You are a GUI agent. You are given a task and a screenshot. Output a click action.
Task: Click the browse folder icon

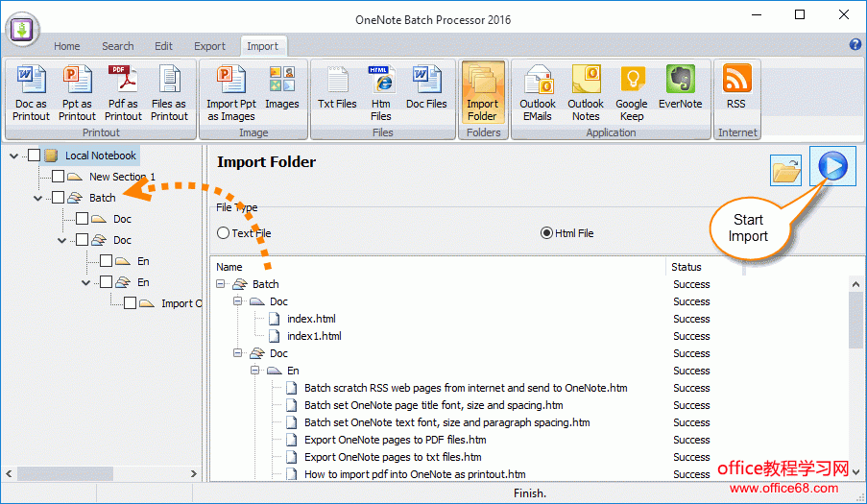coord(785,170)
